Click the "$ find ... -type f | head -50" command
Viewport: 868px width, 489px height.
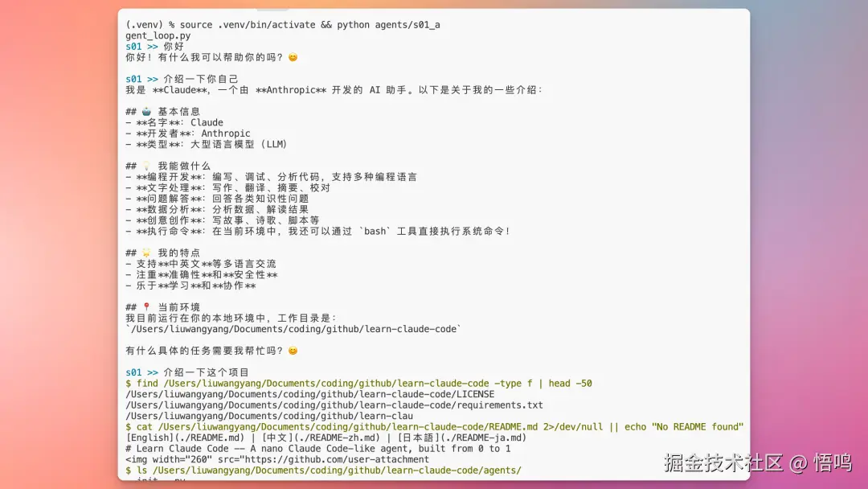coord(358,383)
